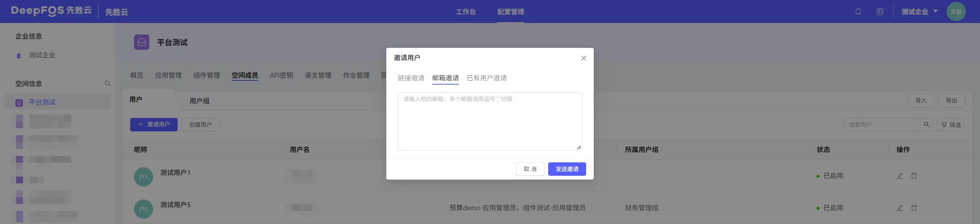Click the search magnifier in user search
980x224 pixels.
tap(926, 124)
